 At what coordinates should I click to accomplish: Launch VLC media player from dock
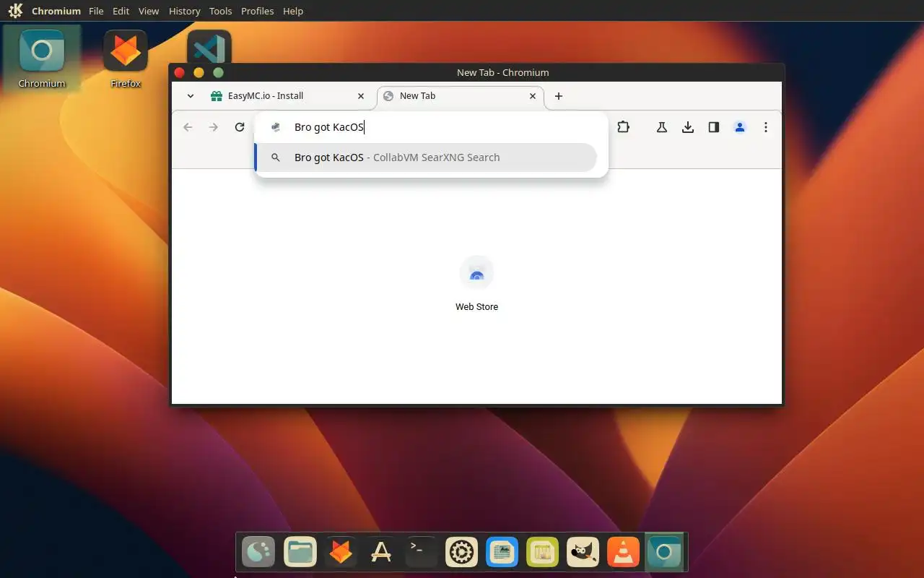pos(623,553)
